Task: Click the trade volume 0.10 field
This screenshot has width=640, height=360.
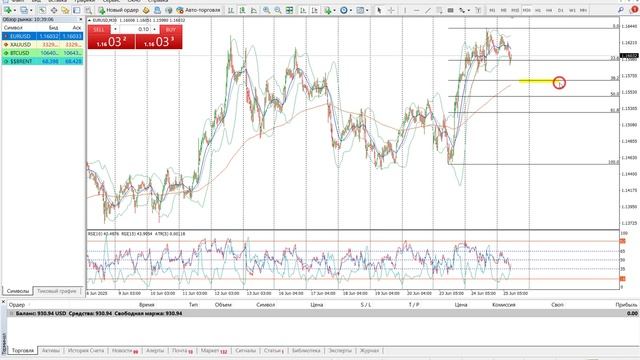Action: click(x=135, y=29)
